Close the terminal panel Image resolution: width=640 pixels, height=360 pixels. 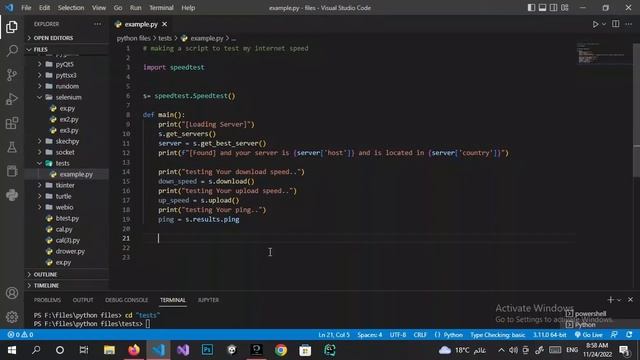[631, 300]
